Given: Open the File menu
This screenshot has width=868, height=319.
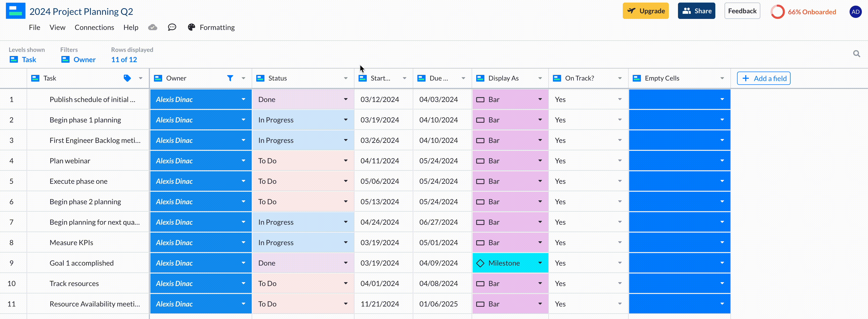Looking at the screenshot, I should 34,27.
